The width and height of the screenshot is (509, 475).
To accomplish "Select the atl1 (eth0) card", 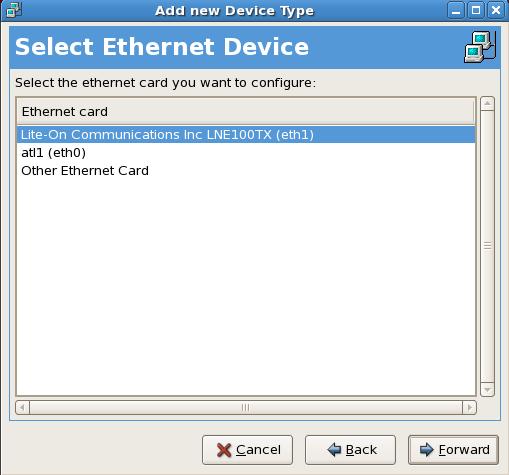I will [246, 153].
